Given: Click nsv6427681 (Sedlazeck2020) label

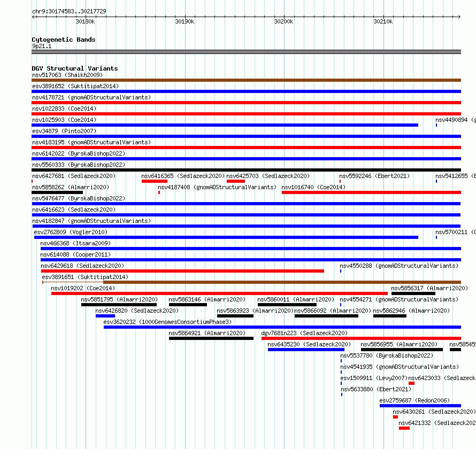Looking at the screenshot, I should [x=74, y=176].
